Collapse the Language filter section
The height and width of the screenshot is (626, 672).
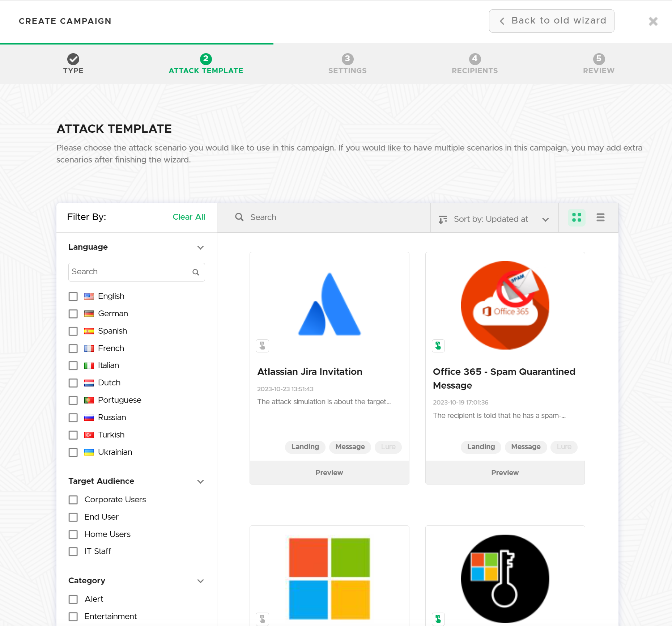click(x=200, y=248)
